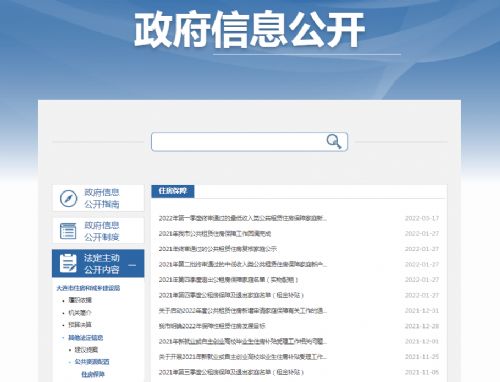Open the 大连市住房和城乡建设局 sidebar link
Viewport: 500px width, 382px height.
point(88,288)
